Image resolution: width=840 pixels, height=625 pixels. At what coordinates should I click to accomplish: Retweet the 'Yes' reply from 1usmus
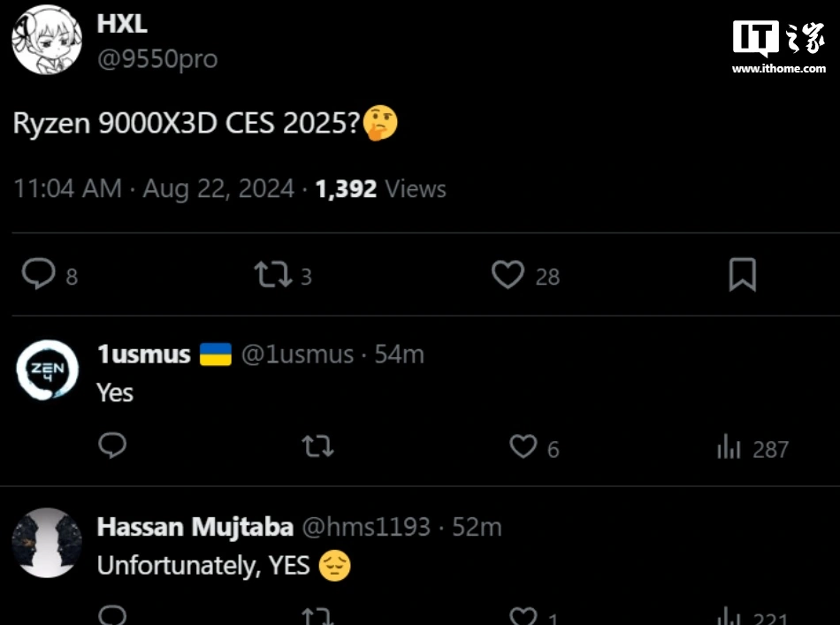[x=317, y=447]
